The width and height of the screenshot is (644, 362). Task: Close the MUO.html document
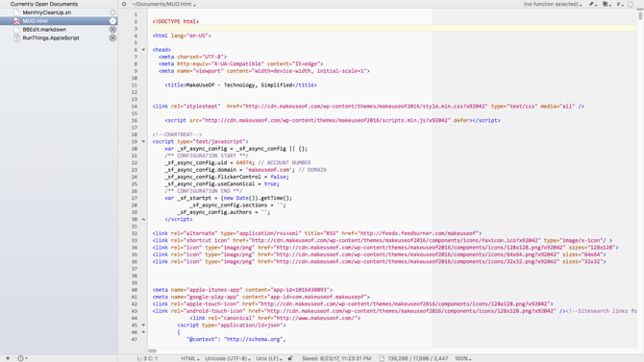click(112, 21)
